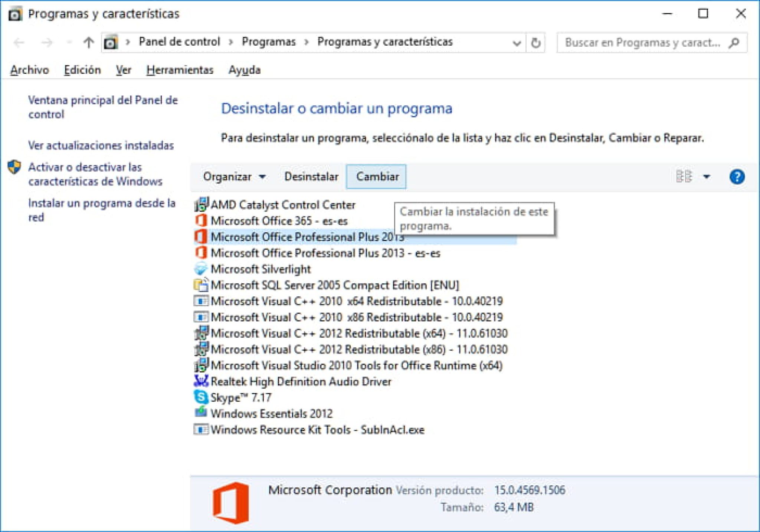Open the view options dropdown arrow
Viewport: 760px width, 532px height.
(x=706, y=177)
